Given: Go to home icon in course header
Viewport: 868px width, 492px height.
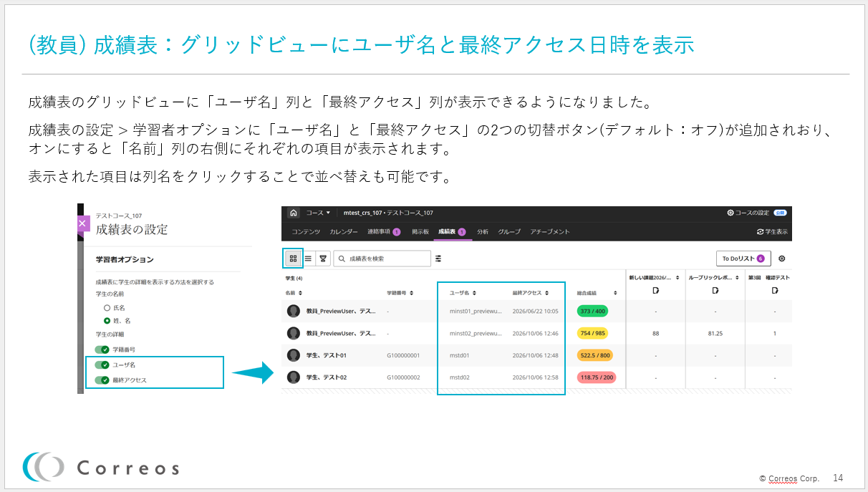Looking at the screenshot, I should [x=294, y=213].
